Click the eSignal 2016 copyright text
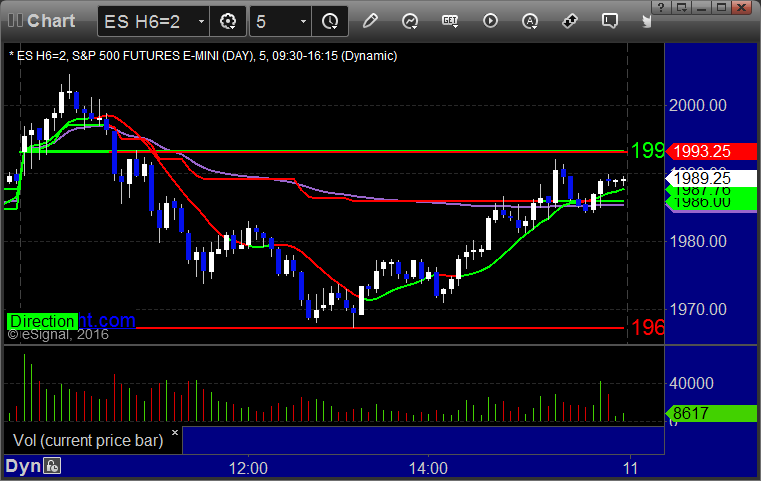Viewport: 761px width, 481px height. pyautogui.click(x=58, y=334)
